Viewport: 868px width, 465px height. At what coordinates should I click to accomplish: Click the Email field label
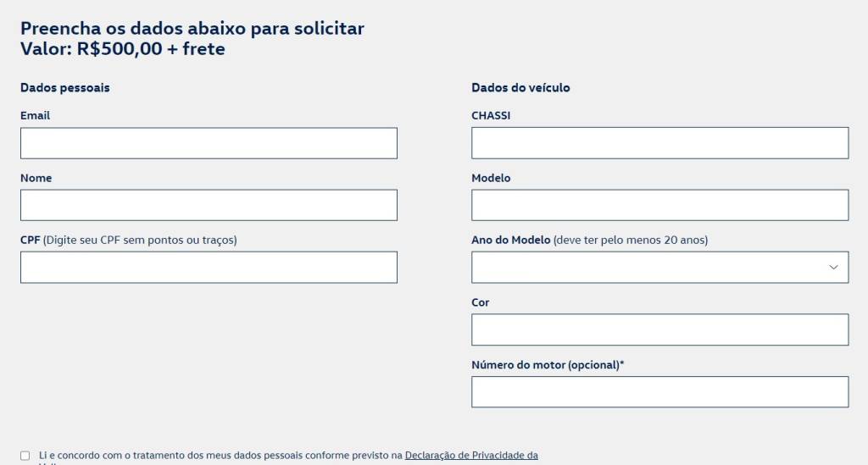pyautogui.click(x=35, y=115)
